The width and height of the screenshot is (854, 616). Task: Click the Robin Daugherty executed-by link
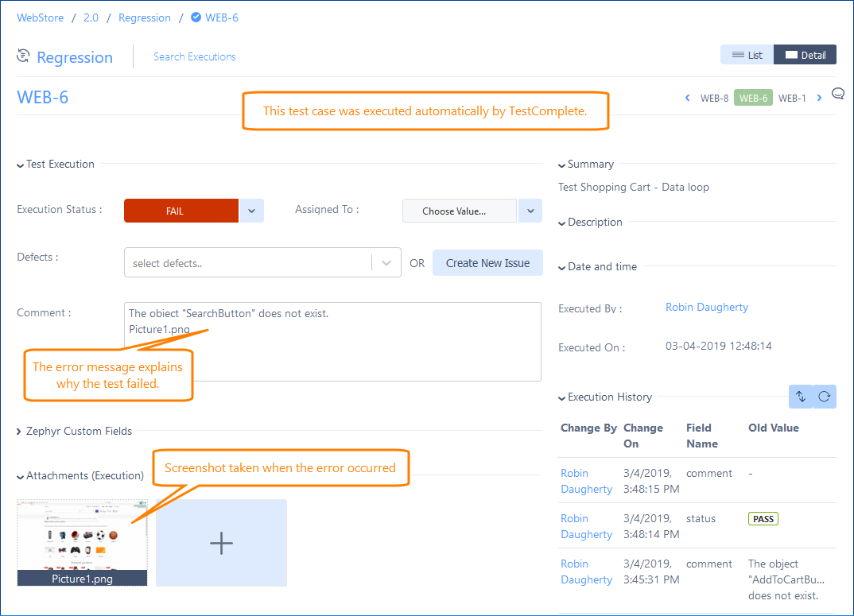[706, 307]
